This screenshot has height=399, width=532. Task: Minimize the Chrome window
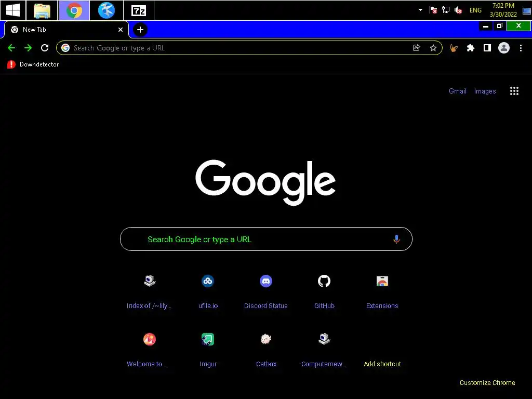486,26
